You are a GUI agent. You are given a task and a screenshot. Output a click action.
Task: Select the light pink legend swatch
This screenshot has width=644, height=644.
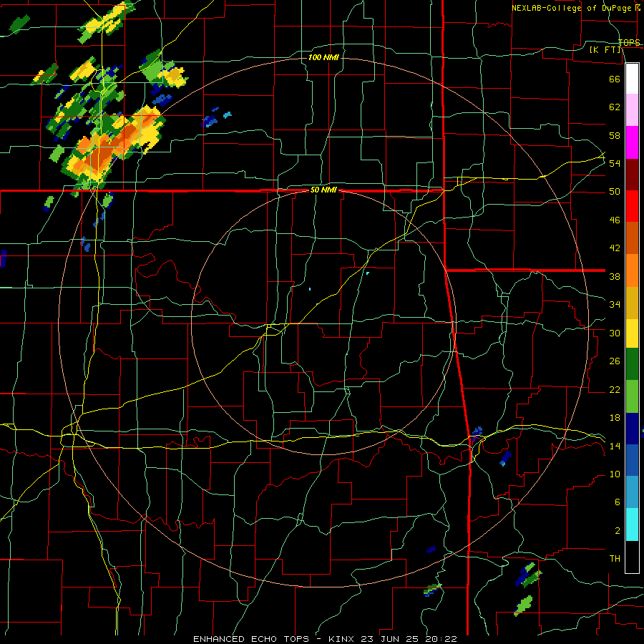pos(632,110)
